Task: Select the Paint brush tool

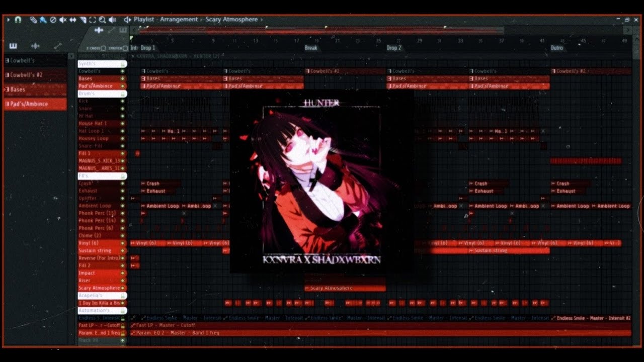Action: tap(43, 20)
